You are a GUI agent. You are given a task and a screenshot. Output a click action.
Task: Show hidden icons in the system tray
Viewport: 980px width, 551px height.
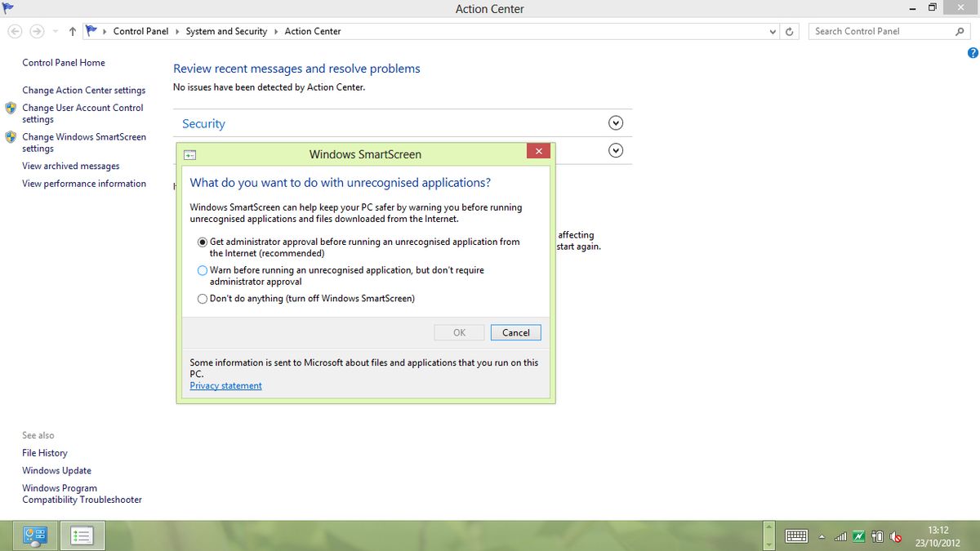pyautogui.click(x=822, y=536)
